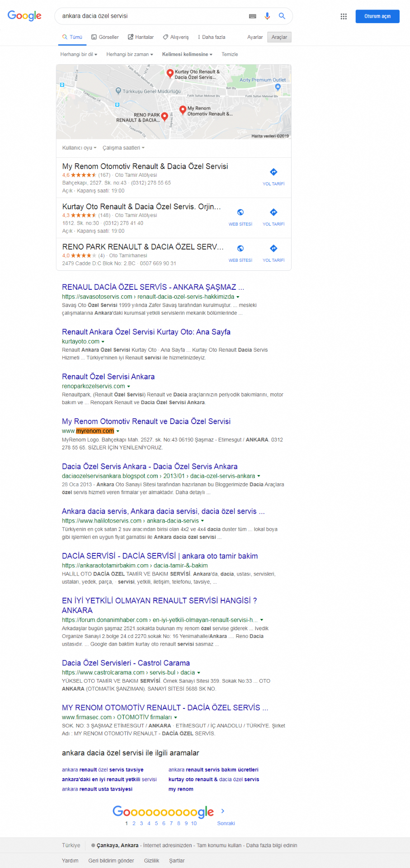410x868 pixels.
Task: Go to results page 10
Action: point(194,823)
